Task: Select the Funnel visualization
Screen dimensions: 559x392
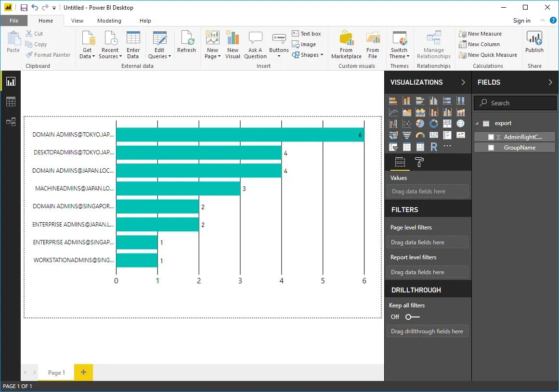Action: (x=406, y=135)
